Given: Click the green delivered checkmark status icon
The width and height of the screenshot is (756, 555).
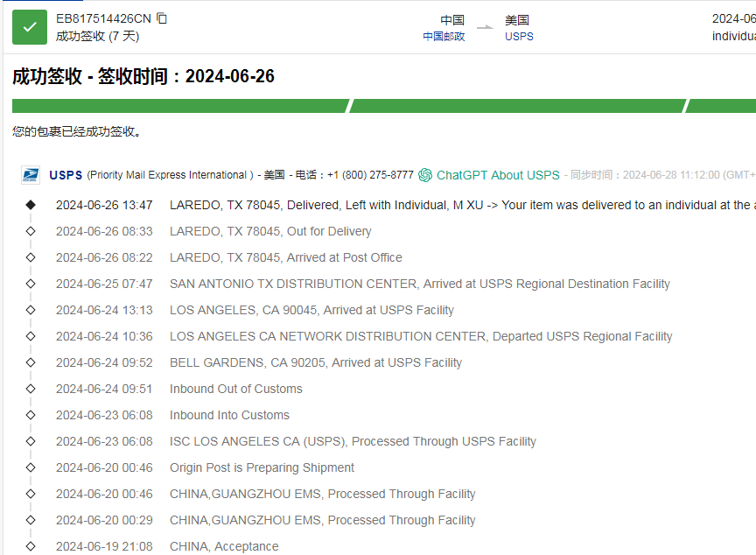Looking at the screenshot, I should (x=30, y=27).
